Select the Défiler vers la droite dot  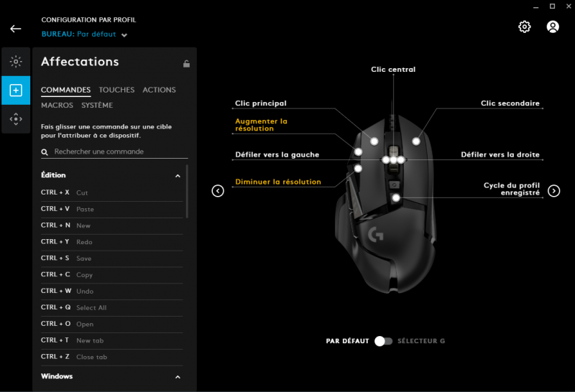pyautogui.click(x=401, y=159)
